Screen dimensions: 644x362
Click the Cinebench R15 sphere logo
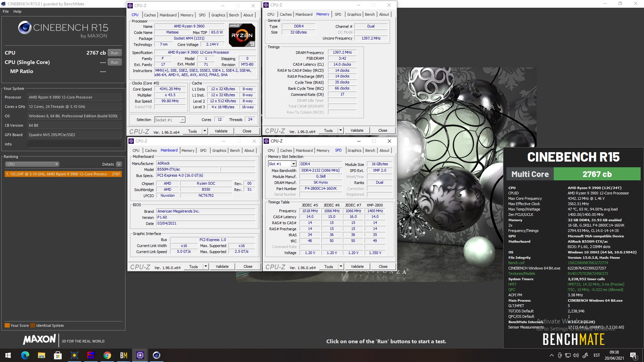tap(25, 28)
